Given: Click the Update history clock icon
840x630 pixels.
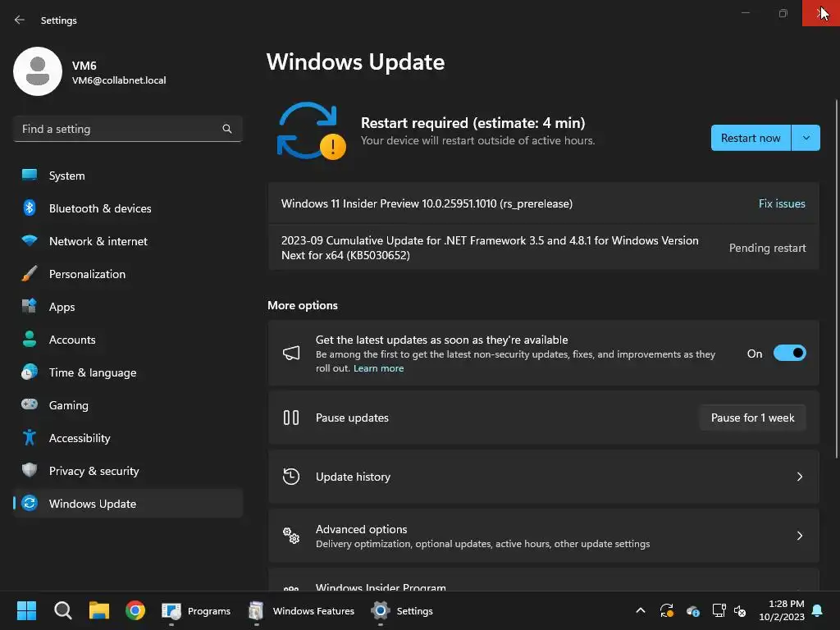Looking at the screenshot, I should pos(291,477).
